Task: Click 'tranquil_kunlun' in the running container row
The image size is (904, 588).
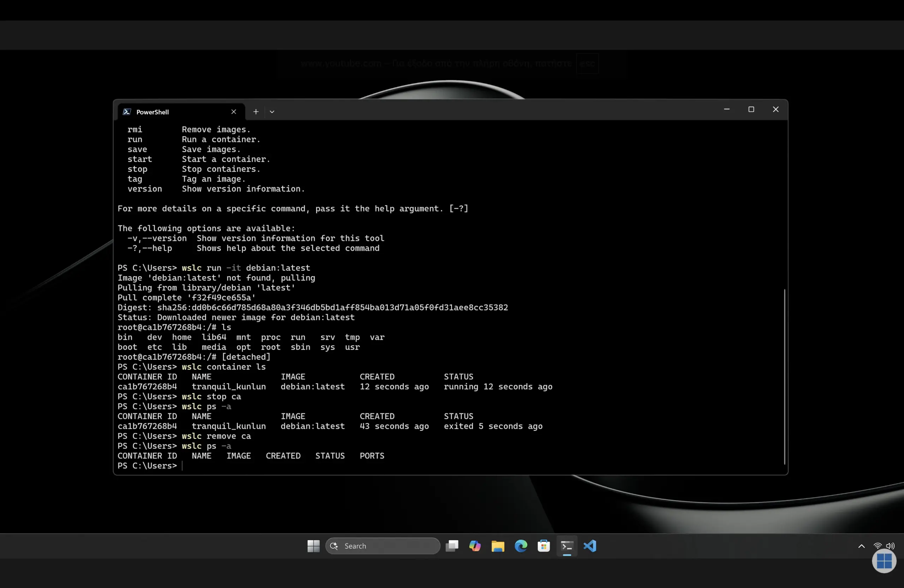Action: coord(229,386)
